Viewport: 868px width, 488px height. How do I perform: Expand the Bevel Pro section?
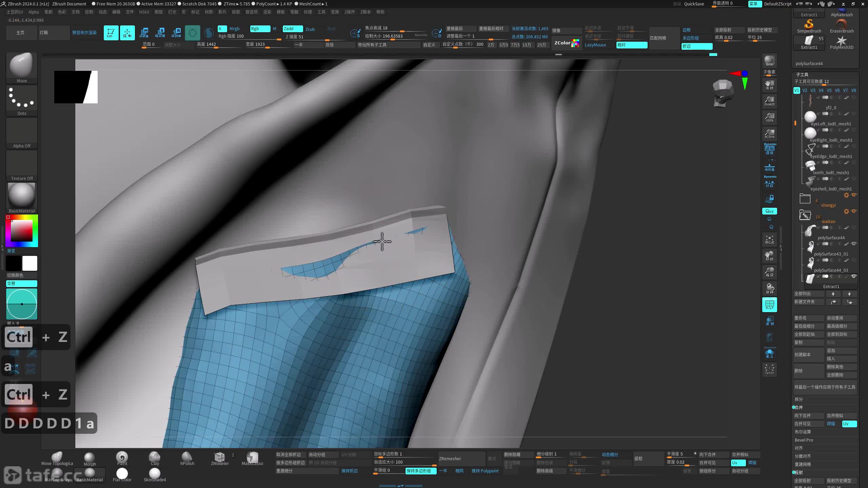[x=804, y=440]
